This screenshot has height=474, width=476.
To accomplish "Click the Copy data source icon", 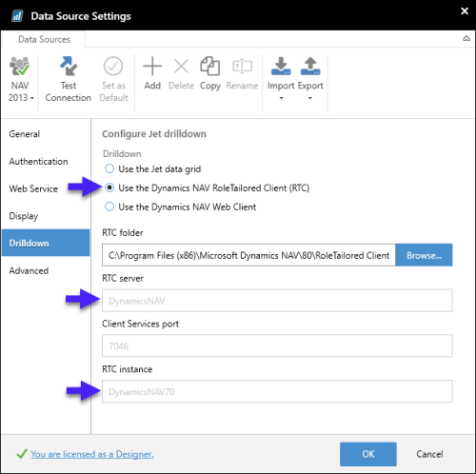I will [x=209, y=67].
